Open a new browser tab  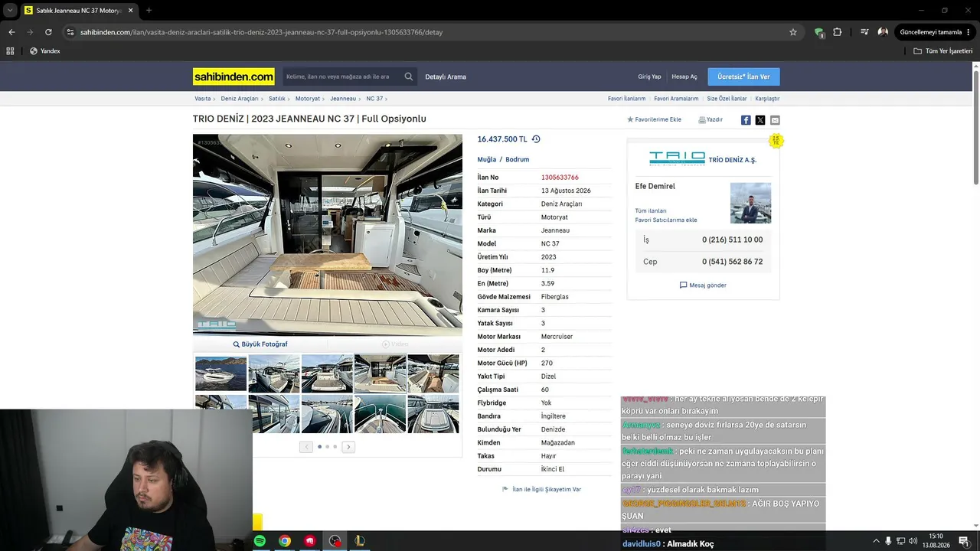pyautogui.click(x=149, y=11)
